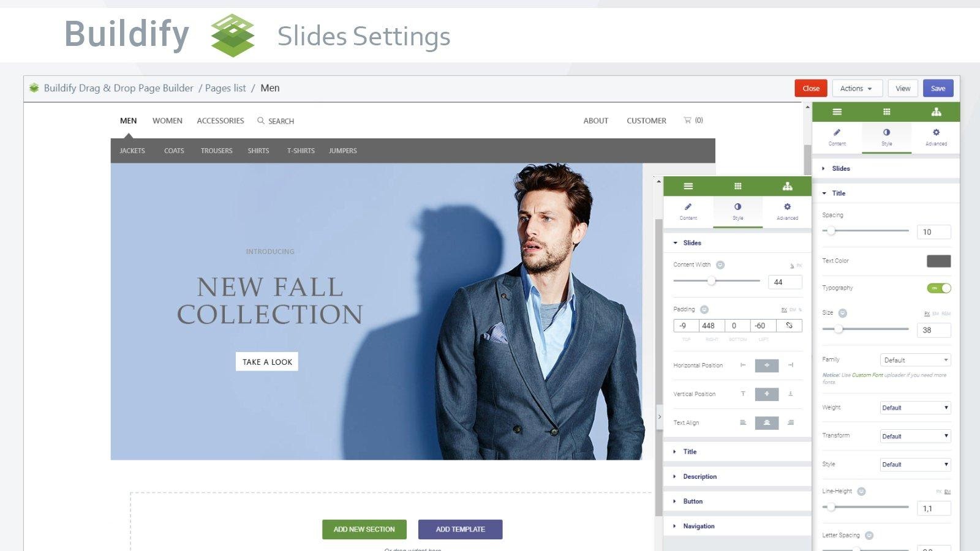Select center Horizontal Position option
Image resolution: width=980 pixels, height=551 pixels.
(766, 365)
